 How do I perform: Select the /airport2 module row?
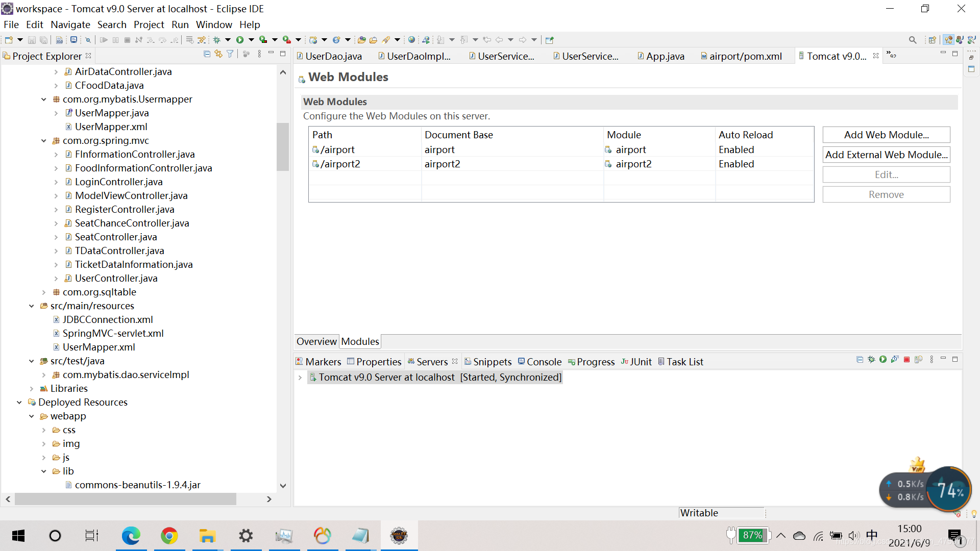pos(340,164)
